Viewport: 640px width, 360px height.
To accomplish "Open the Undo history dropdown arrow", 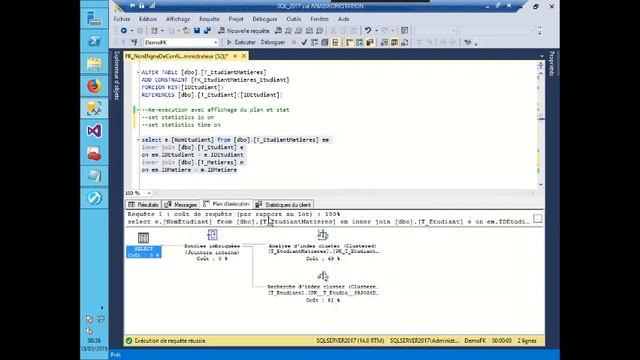I will [376, 31].
